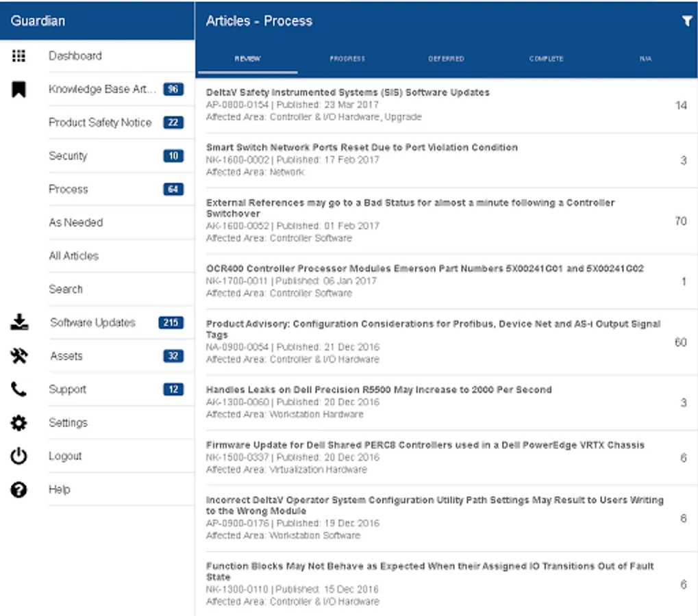698x616 pixels.
Task: Click the Support phone icon
Action: coord(18,389)
